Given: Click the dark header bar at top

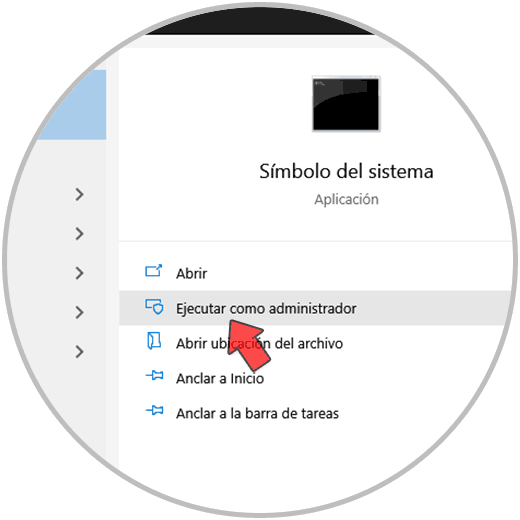Looking at the screenshot, I should [260, 23].
